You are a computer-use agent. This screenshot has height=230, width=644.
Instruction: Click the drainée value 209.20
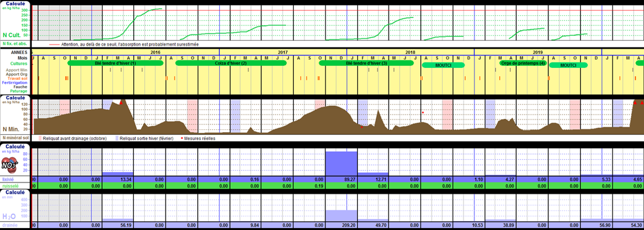pyautogui.click(x=349, y=226)
